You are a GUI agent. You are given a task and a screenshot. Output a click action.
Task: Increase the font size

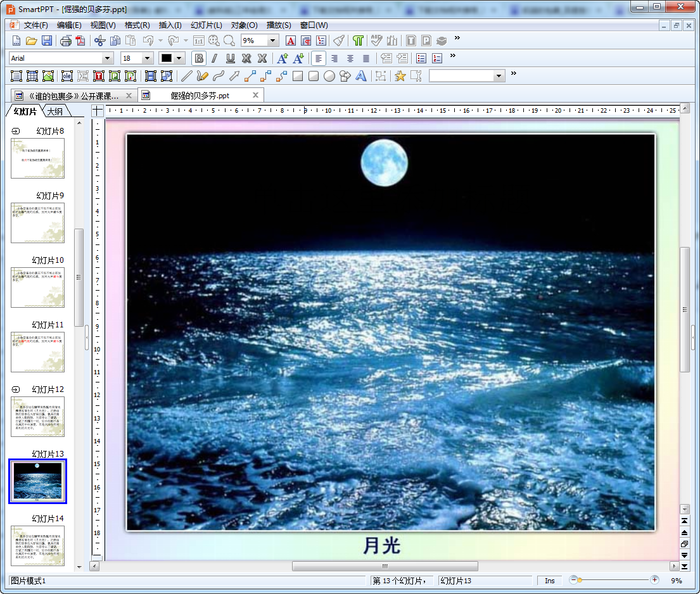282,58
